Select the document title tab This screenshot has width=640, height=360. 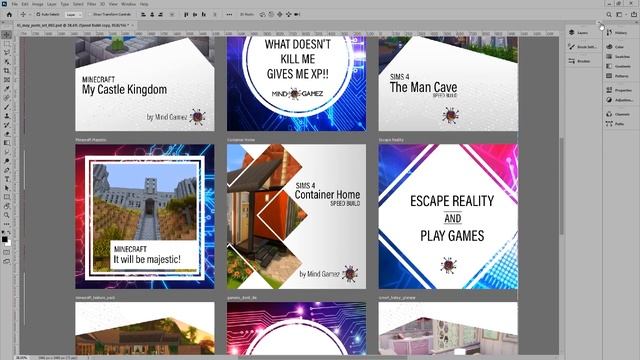click(73, 25)
